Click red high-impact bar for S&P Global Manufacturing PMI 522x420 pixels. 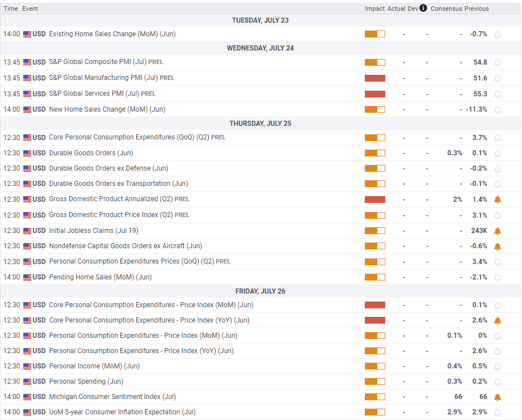click(x=375, y=78)
